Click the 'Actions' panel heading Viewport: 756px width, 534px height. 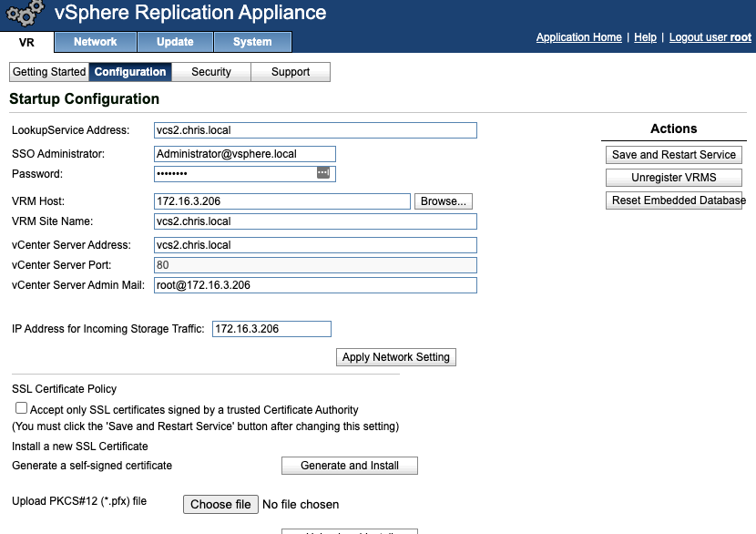673,128
